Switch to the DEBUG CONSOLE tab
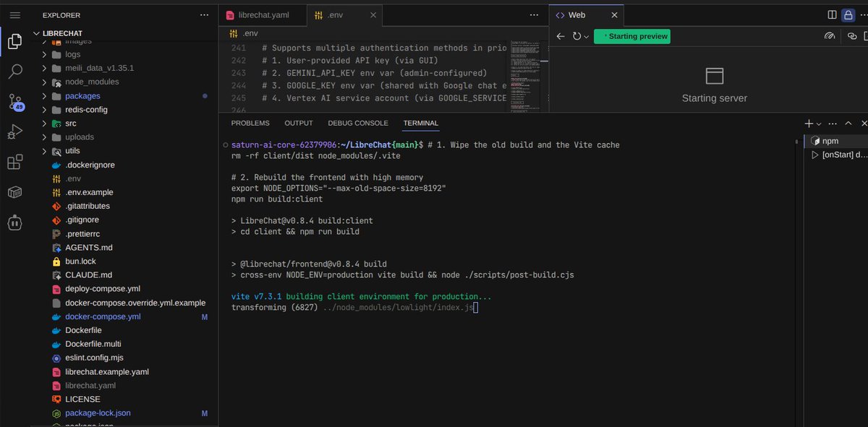This screenshot has height=427, width=868. tap(358, 124)
